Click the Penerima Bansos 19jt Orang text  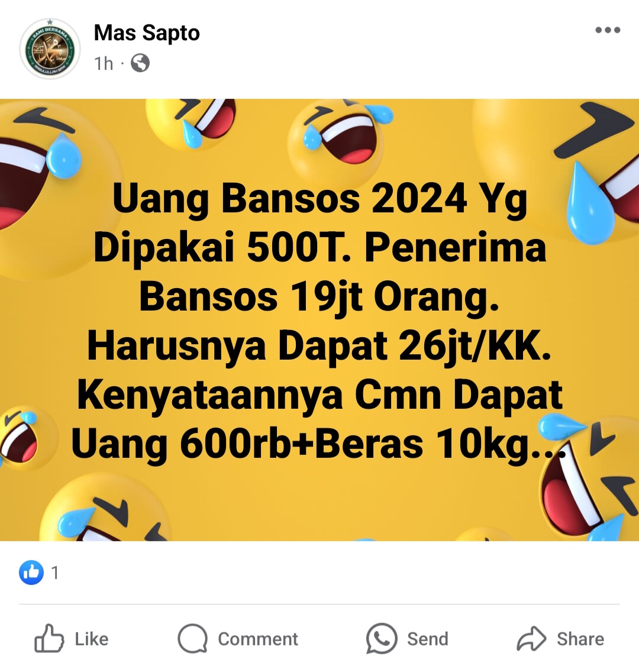pos(343,272)
